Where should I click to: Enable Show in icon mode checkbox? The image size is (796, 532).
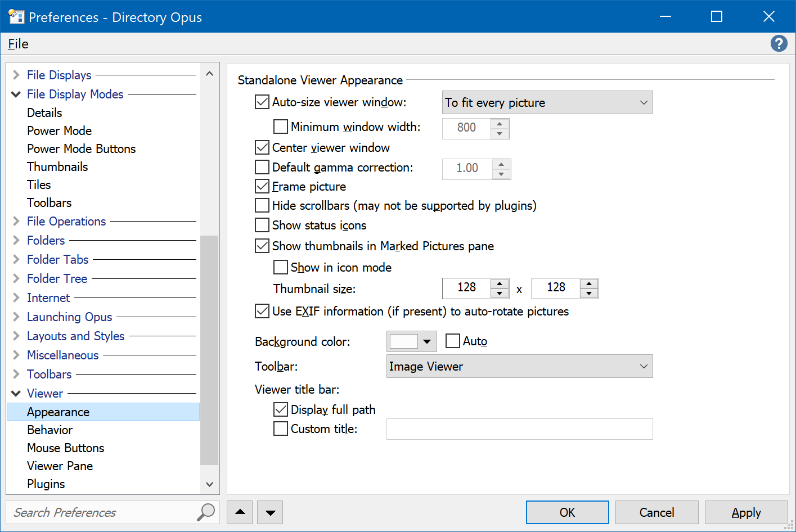281,267
